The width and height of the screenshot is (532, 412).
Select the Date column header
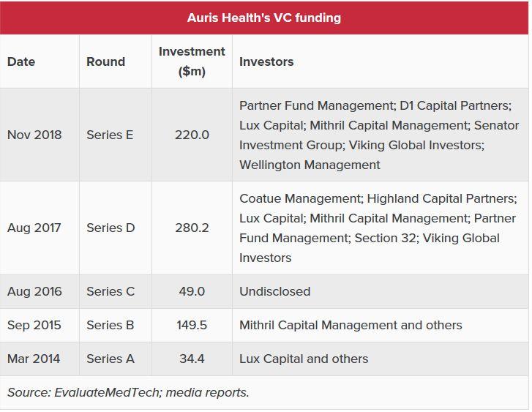(x=21, y=61)
